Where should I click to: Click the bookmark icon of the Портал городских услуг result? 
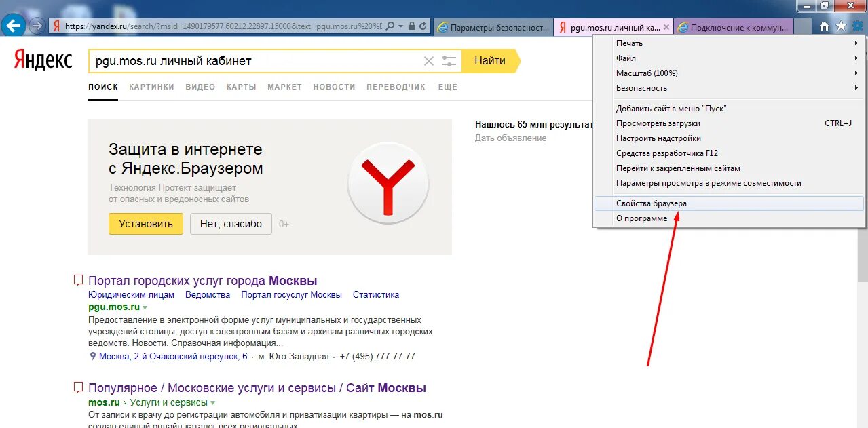(x=78, y=280)
